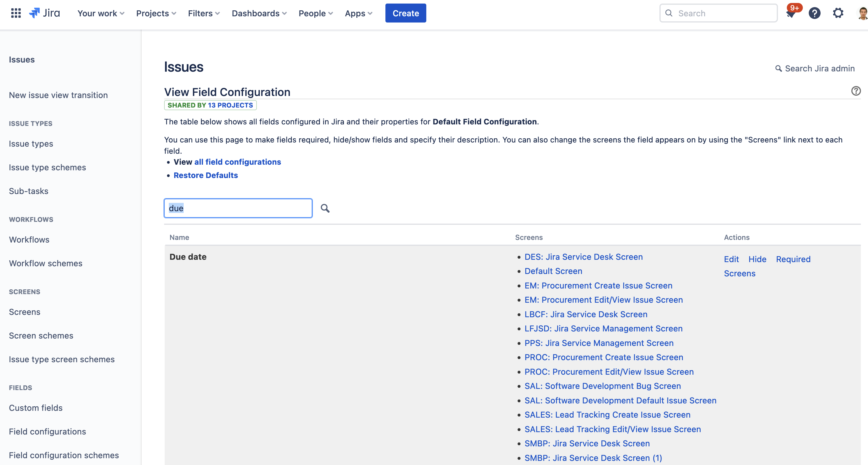Toggle Hide for Due date field
Viewport: 868px width, 465px height.
(x=757, y=259)
